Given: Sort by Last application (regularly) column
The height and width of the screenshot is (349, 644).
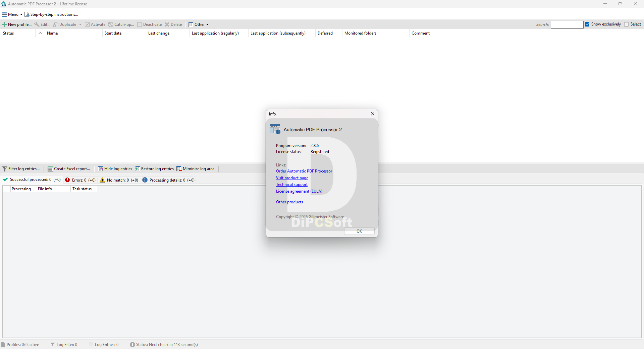Looking at the screenshot, I should click(219, 33).
